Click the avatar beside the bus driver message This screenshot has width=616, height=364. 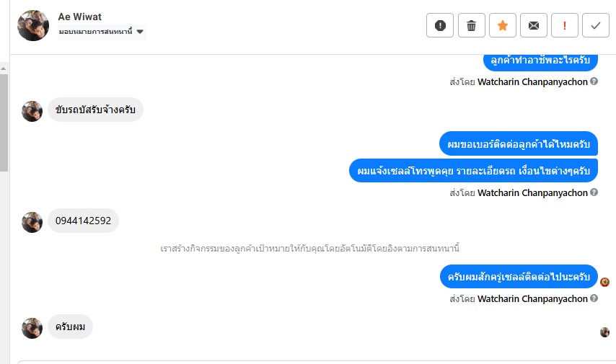click(x=32, y=111)
